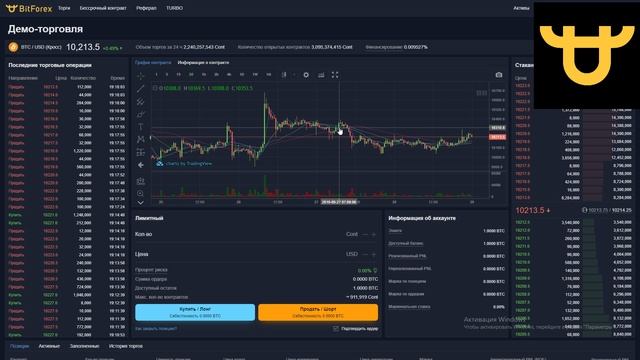This screenshot has width=640, height=360.
Task: Click Информация об аккаунте heading
Action: click(x=422, y=218)
